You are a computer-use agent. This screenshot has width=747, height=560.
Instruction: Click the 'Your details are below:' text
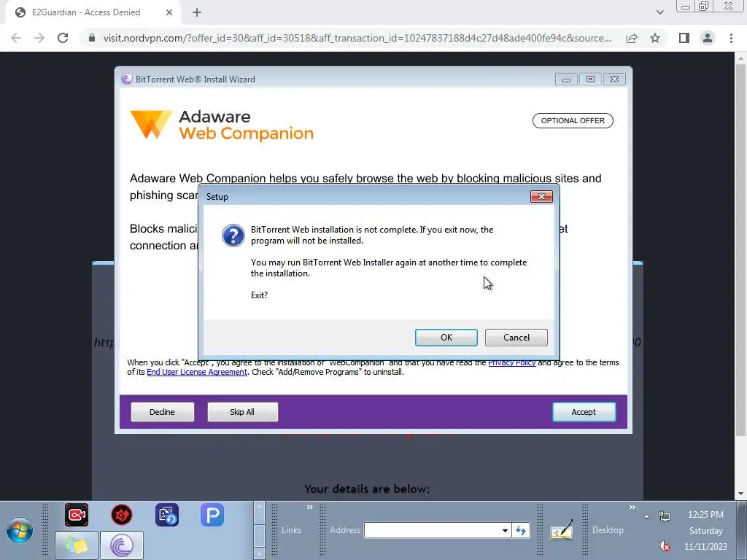[367, 489]
